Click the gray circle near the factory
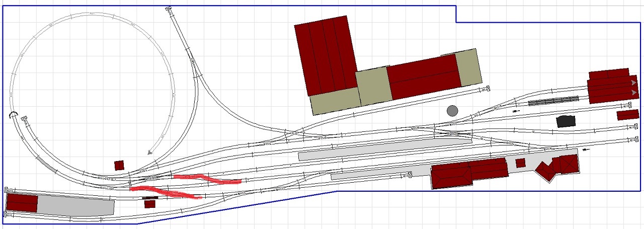 pyautogui.click(x=452, y=111)
